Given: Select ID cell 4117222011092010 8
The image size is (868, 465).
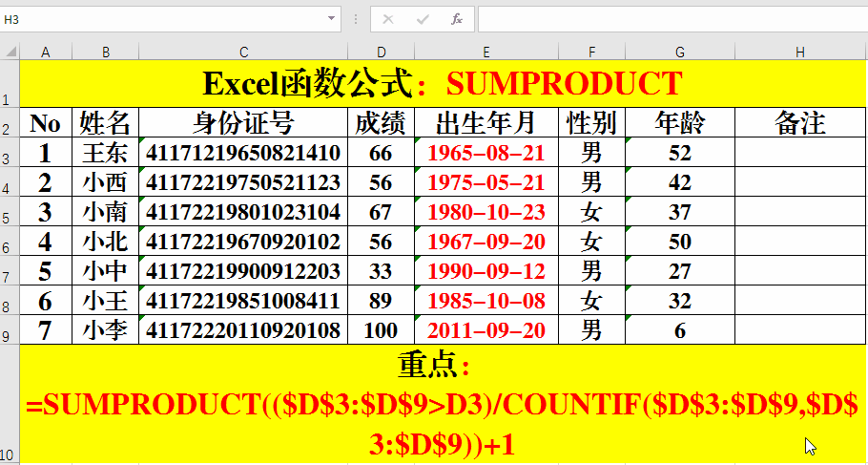Looking at the screenshot, I should (x=243, y=329).
